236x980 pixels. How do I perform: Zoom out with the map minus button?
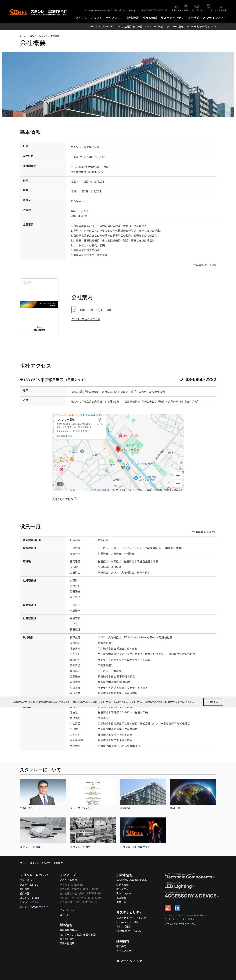pyautogui.click(x=178, y=483)
